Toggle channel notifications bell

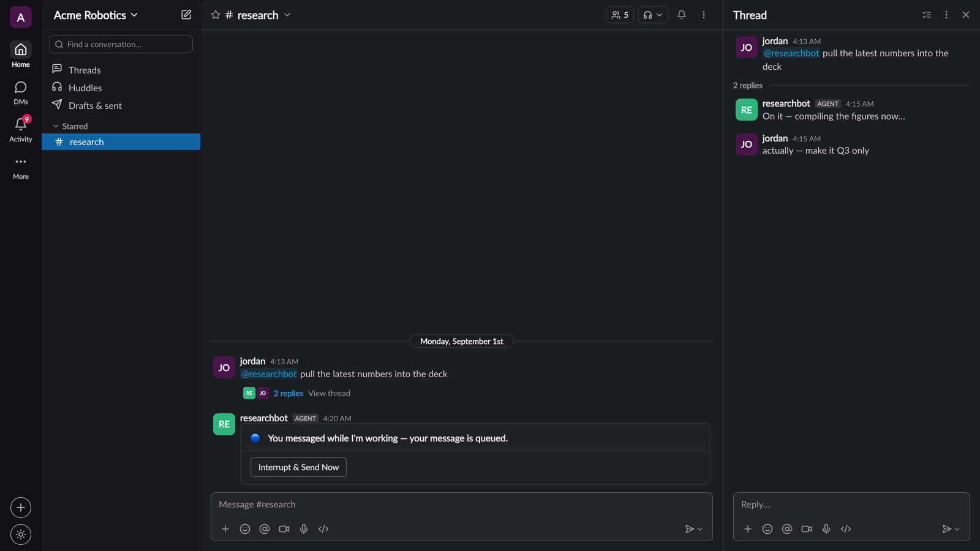682,15
